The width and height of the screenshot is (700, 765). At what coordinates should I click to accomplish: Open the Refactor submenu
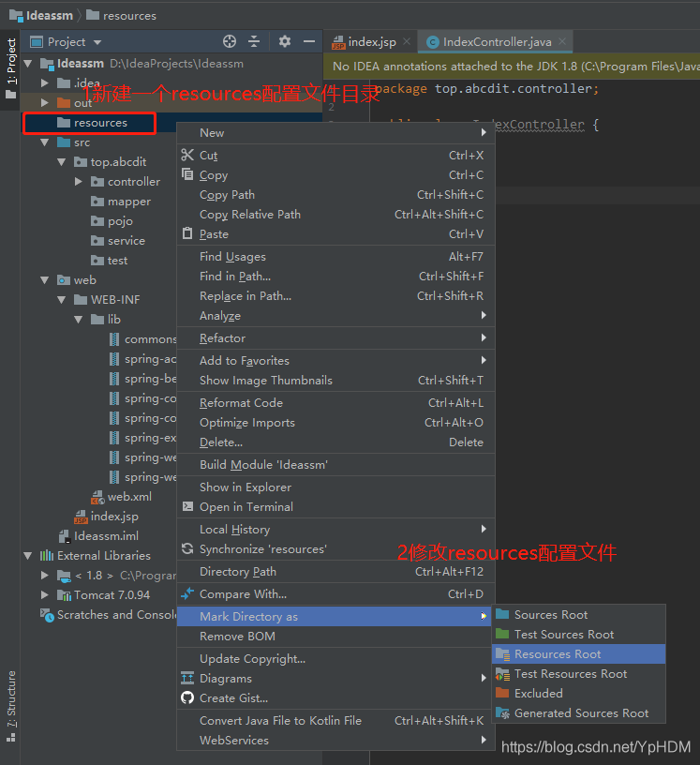[335, 338]
